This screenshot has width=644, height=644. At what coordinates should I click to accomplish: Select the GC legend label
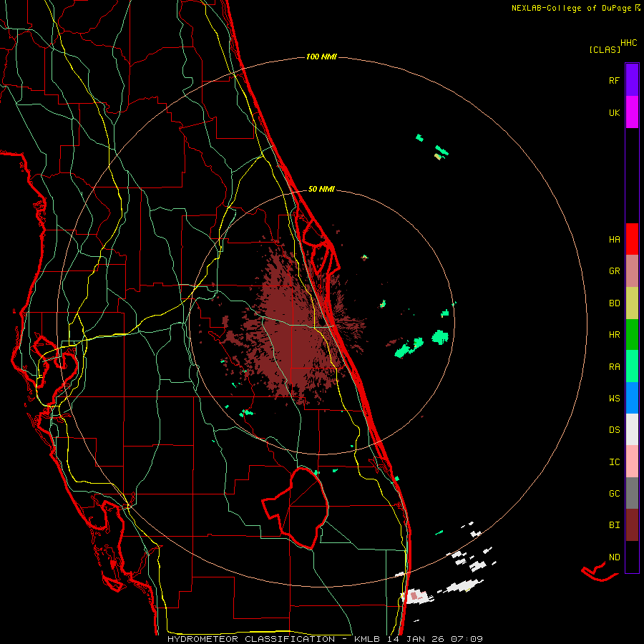(614, 494)
